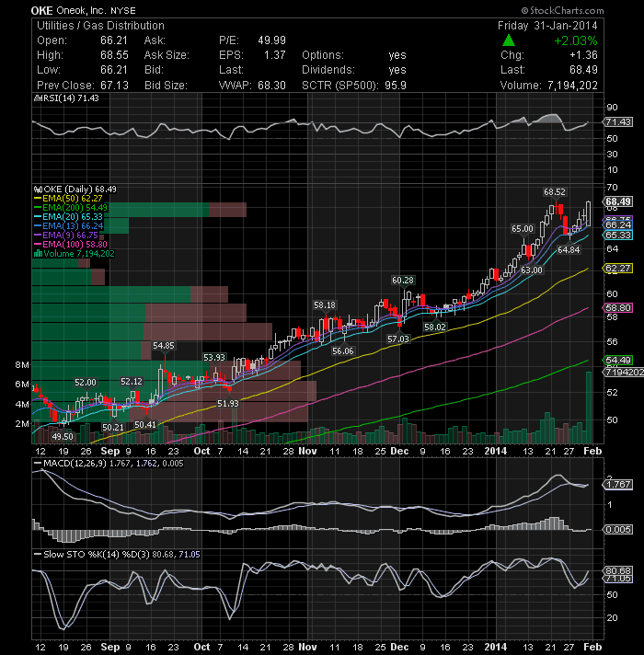Click the 71.43 RSI axis value tag
Image resolution: width=644 pixels, height=655 pixels.
(x=618, y=122)
